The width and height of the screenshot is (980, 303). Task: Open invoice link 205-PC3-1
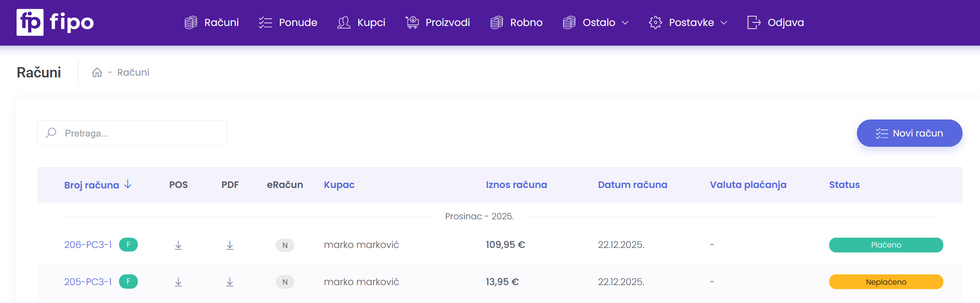point(88,282)
